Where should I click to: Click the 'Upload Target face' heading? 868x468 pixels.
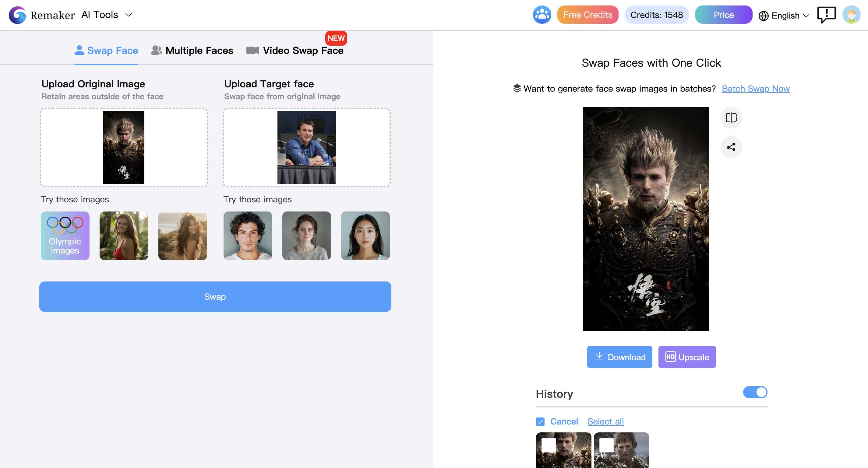coord(269,84)
